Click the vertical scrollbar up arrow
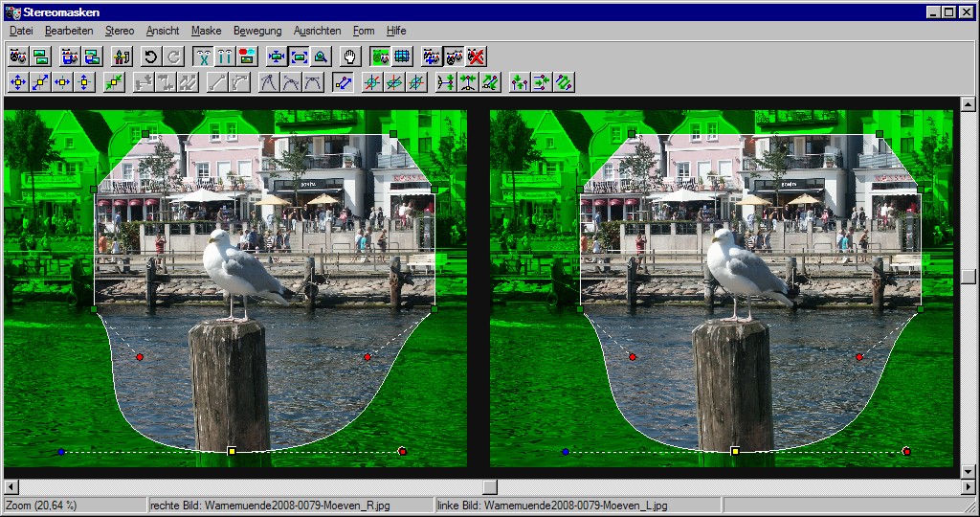The width and height of the screenshot is (980, 517). (969, 103)
